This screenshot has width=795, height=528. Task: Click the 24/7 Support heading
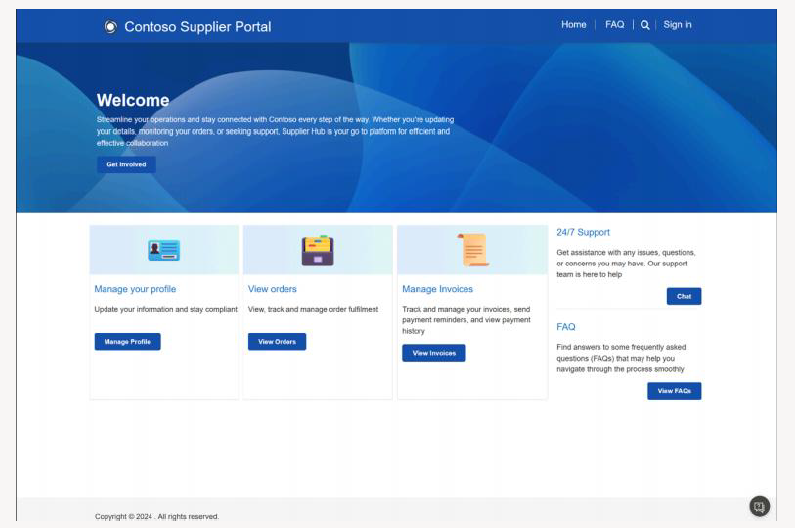(x=583, y=232)
